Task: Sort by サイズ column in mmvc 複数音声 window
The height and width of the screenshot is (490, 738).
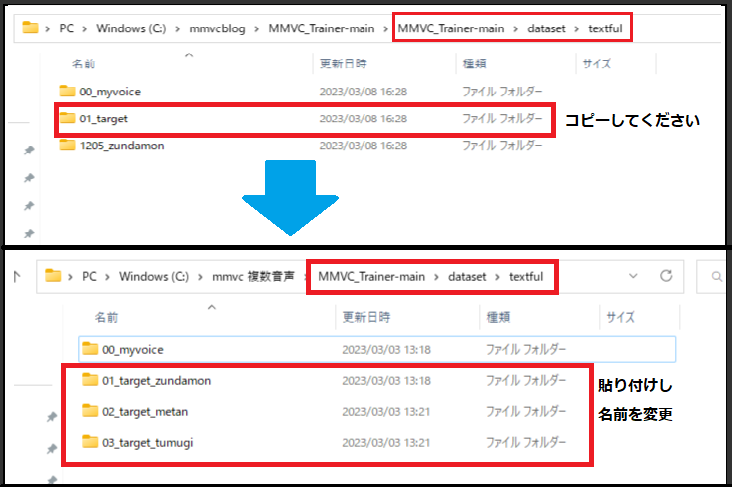Action: [620, 317]
